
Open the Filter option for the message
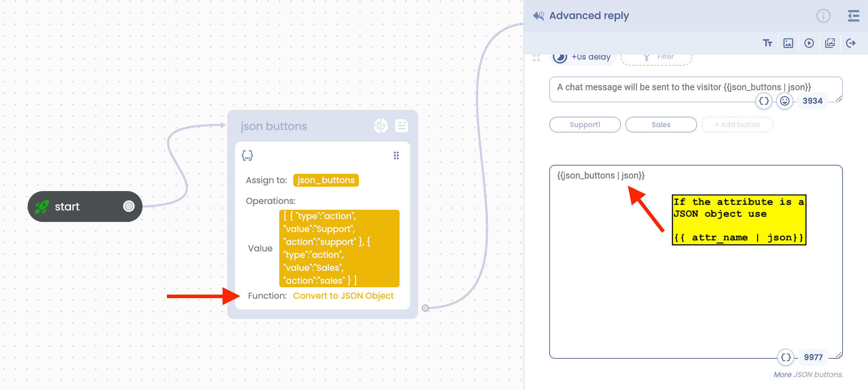click(657, 59)
